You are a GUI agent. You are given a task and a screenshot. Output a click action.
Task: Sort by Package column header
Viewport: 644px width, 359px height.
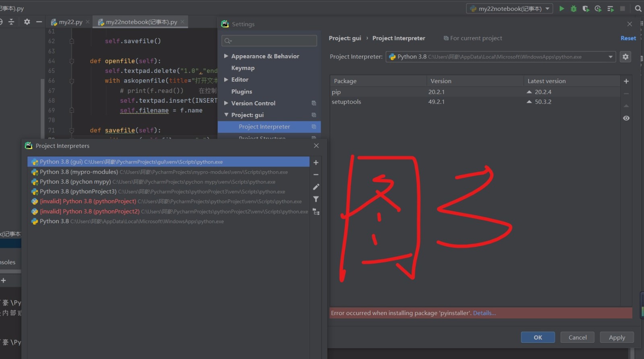tap(378, 81)
